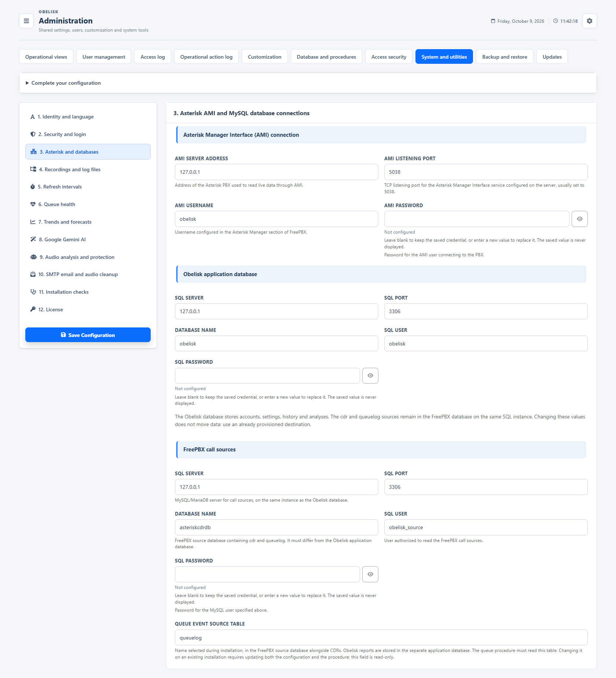616x678 pixels.
Task: Click the AMI listening port field
Action: click(x=486, y=172)
